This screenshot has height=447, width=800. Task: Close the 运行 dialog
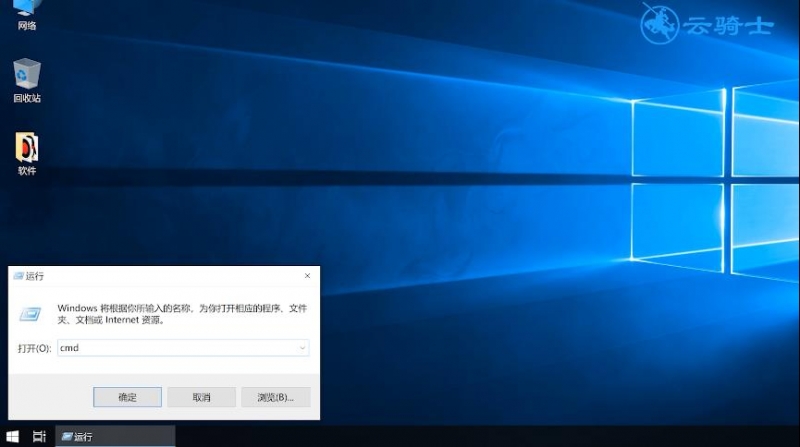pyautogui.click(x=307, y=276)
